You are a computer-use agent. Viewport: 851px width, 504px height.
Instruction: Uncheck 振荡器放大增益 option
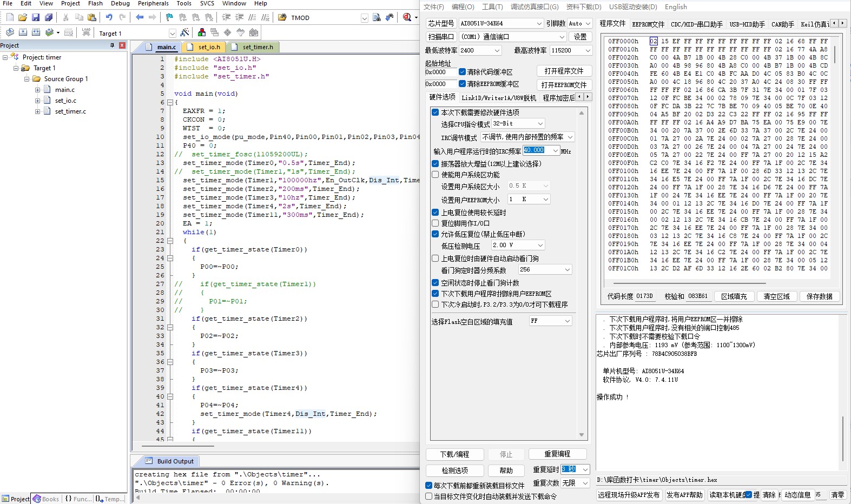(x=435, y=163)
